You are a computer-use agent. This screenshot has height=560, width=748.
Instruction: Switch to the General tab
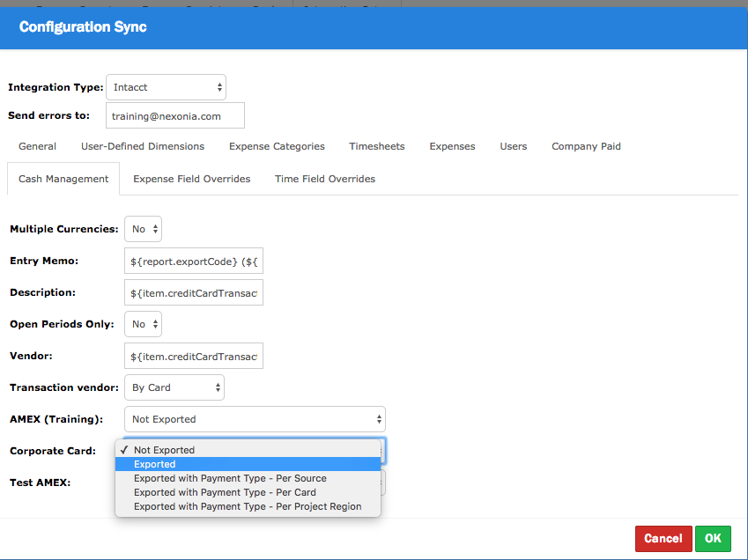(x=37, y=146)
